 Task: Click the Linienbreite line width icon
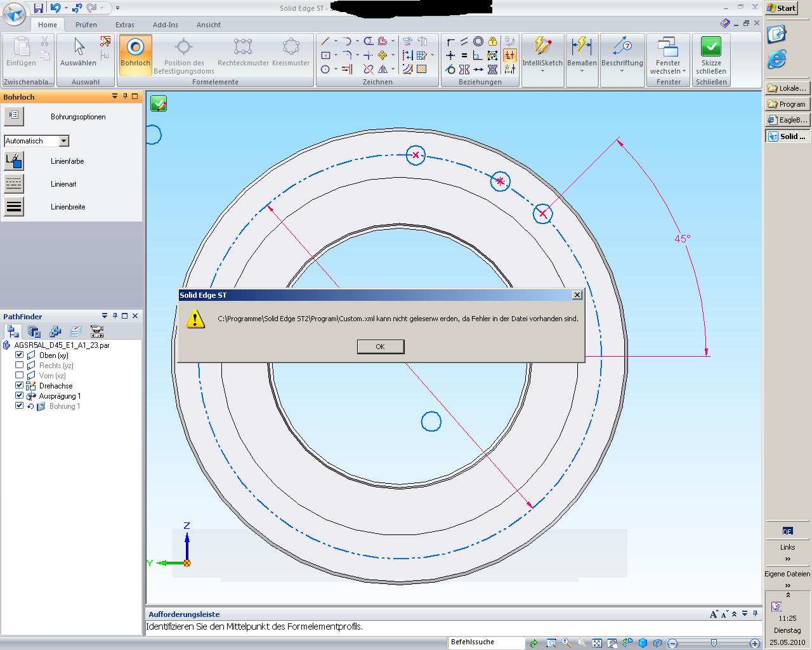[x=14, y=207]
